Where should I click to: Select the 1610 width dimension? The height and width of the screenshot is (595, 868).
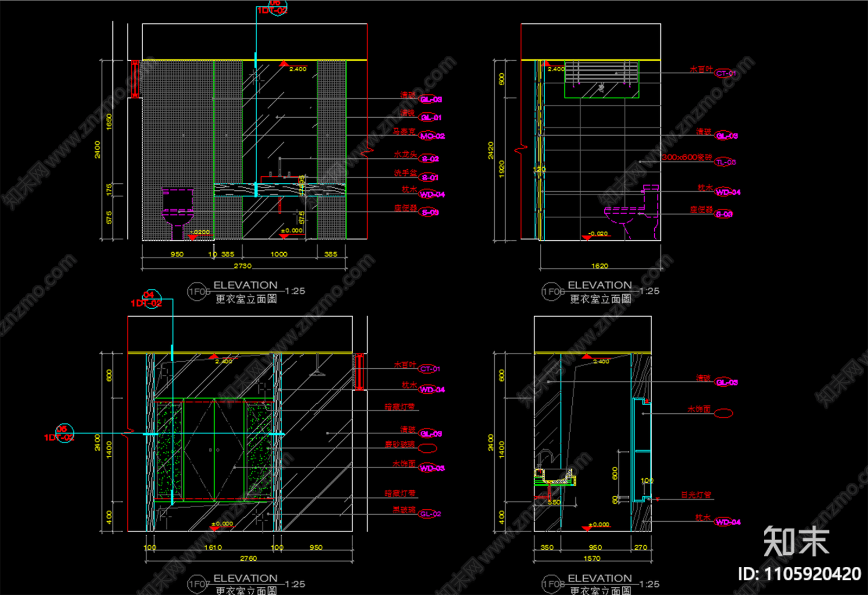[213, 547]
